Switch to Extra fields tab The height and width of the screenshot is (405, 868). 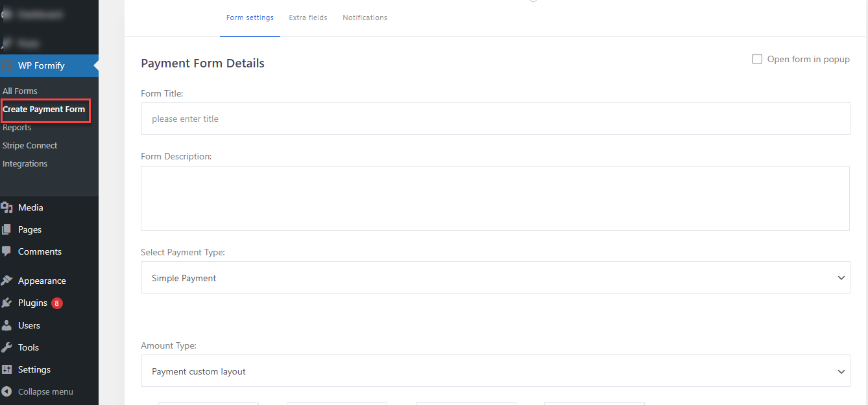pyautogui.click(x=308, y=17)
